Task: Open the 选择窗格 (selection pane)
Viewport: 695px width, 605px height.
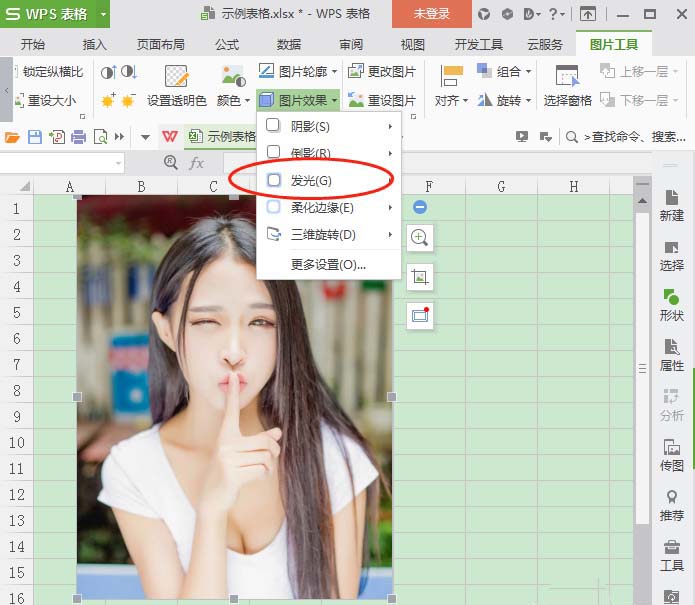Action: tap(567, 86)
